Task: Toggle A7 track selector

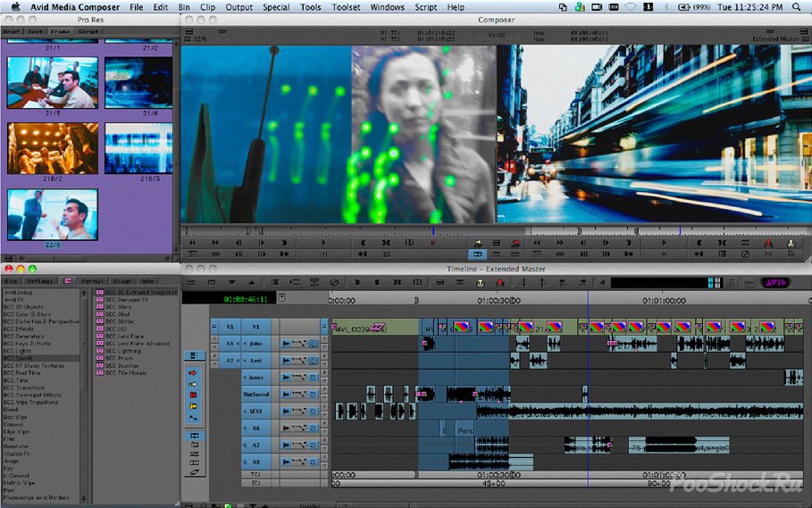Action: click(x=256, y=445)
